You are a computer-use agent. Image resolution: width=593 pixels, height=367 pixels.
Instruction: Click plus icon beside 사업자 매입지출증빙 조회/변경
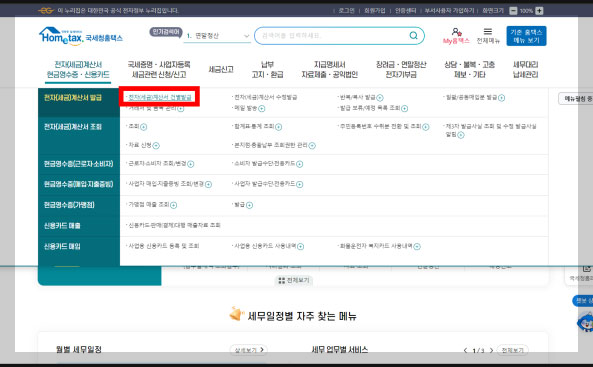coord(208,185)
